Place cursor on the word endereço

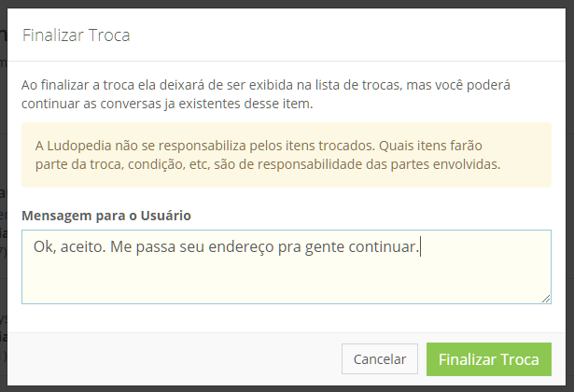pos(255,246)
